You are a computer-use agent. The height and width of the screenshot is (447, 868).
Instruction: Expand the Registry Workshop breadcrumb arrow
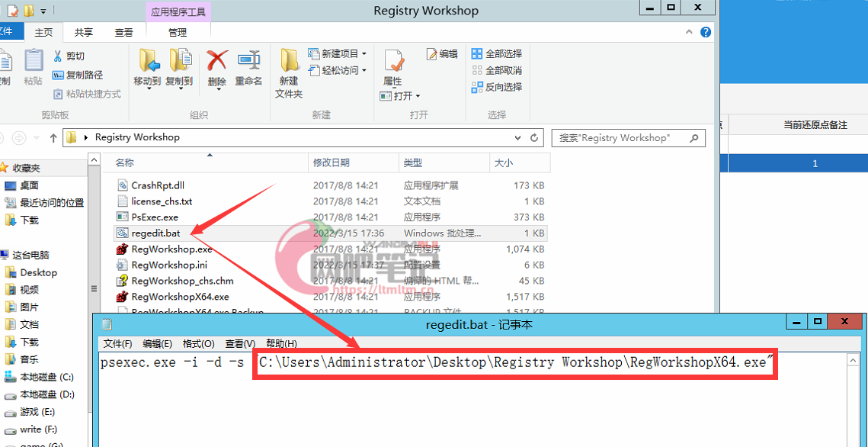click(86, 137)
